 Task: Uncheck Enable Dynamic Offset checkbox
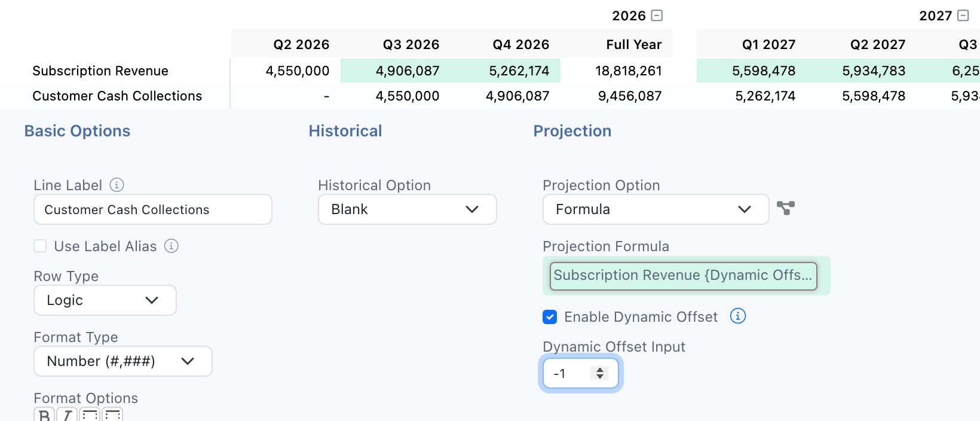tap(550, 316)
